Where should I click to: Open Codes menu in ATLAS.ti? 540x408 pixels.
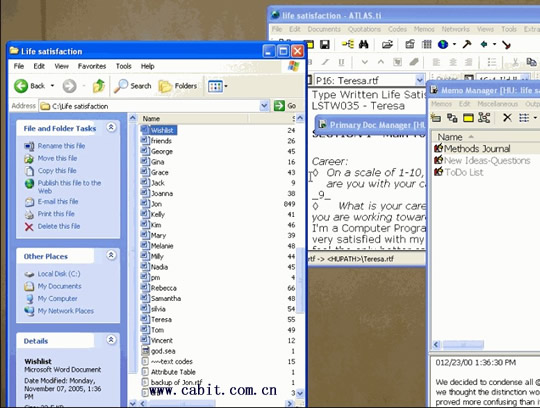397,29
